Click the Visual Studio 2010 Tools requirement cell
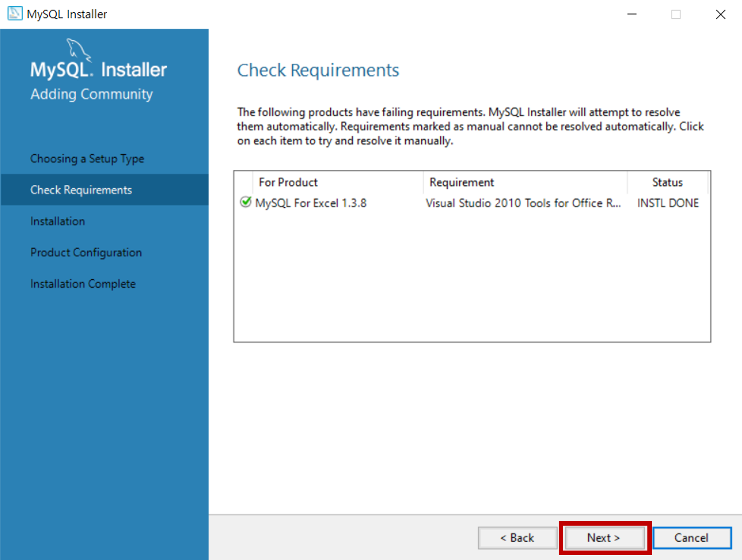742x560 pixels. click(x=523, y=203)
